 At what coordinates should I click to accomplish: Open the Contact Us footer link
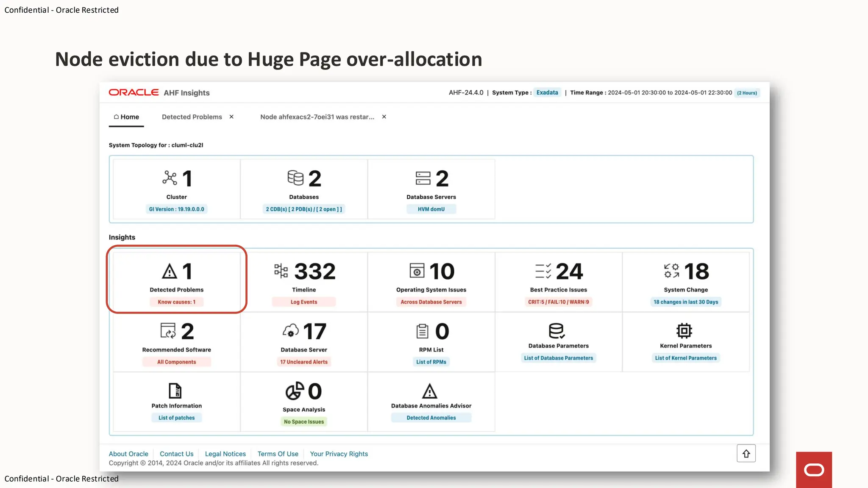click(176, 454)
